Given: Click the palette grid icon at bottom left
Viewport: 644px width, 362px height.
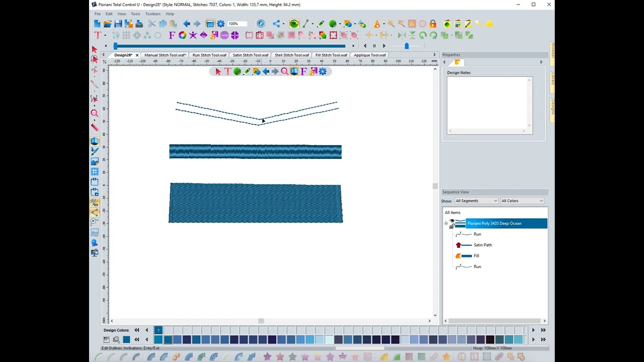Looking at the screenshot, I should point(106,340).
